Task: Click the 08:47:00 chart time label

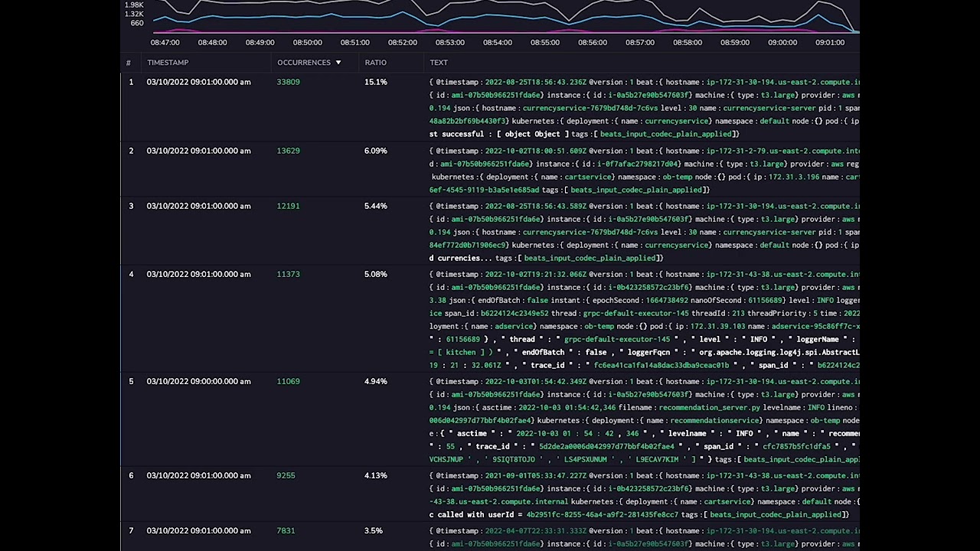Action: [x=165, y=43]
